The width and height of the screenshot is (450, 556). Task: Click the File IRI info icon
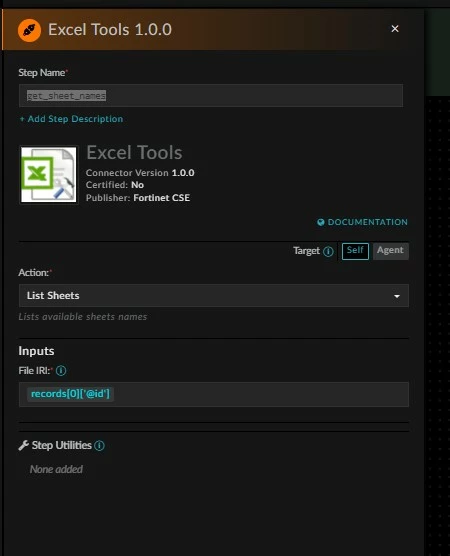click(x=61, y=371)
